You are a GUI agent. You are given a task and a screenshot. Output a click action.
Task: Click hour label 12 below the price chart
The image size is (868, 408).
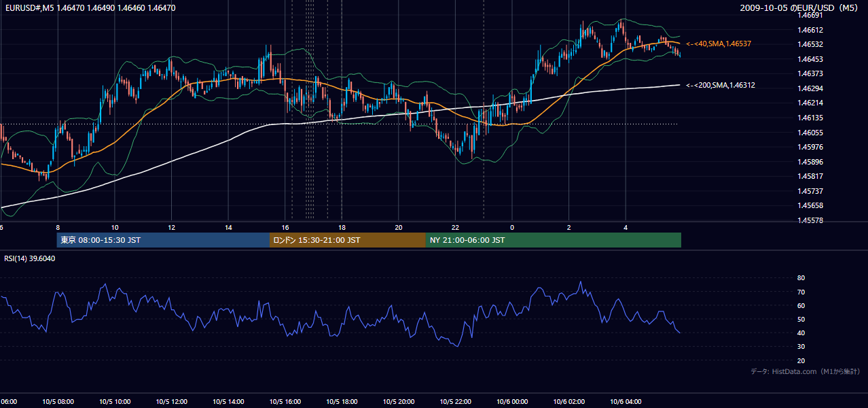pos(172,227)
